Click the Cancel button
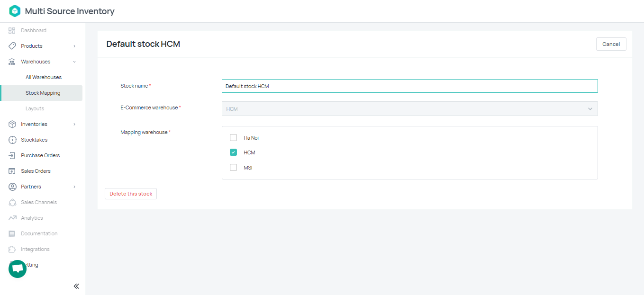The width and height of the screenshot is (644, 295). click(611, 44)
